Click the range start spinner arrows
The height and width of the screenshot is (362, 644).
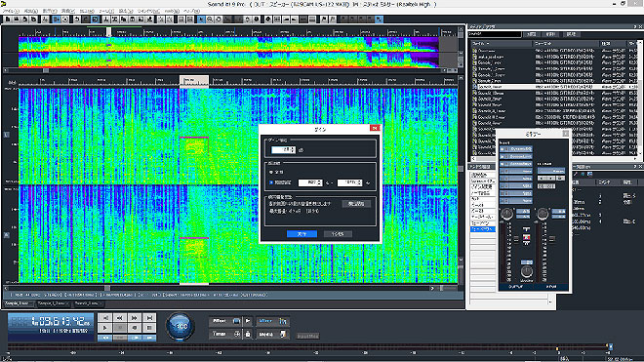click(320, 182)
